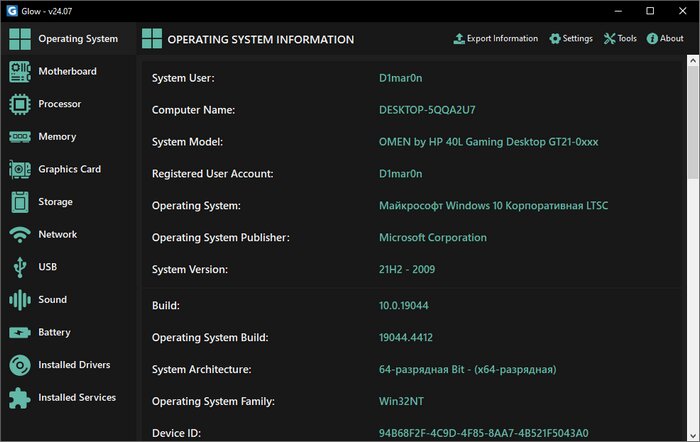The height and width of the screenshot is (442, 700).
Task: Open the USB trident icon
Action: (20, 267)
